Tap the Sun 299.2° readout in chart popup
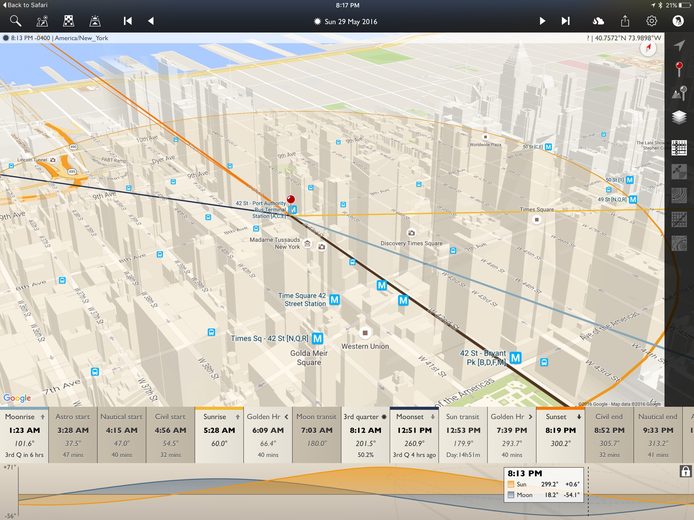 point(544,484)
